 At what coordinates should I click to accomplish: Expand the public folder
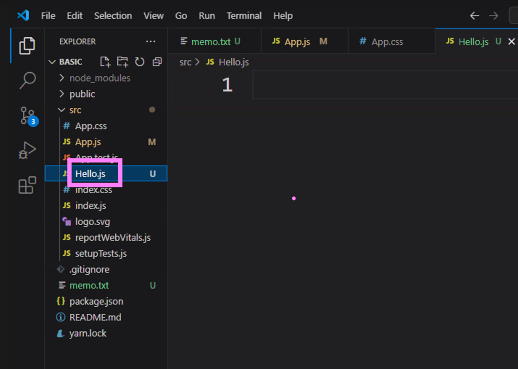pos(106,94)
